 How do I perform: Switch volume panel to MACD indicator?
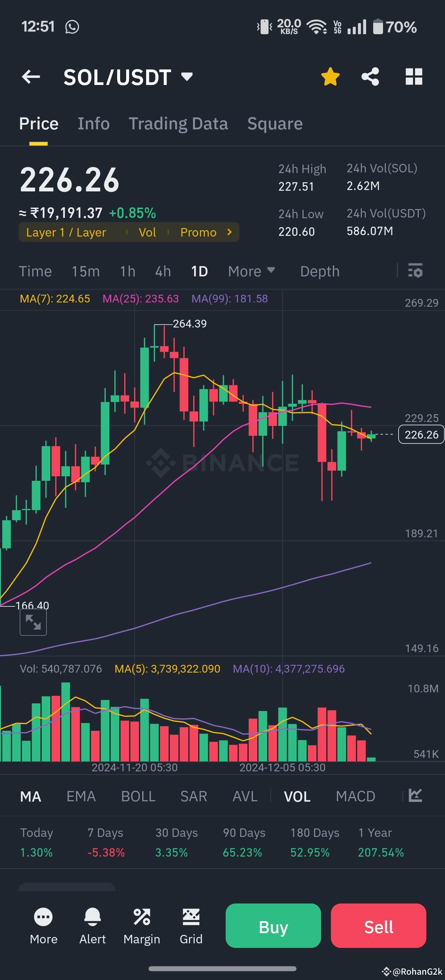[355, 796]
